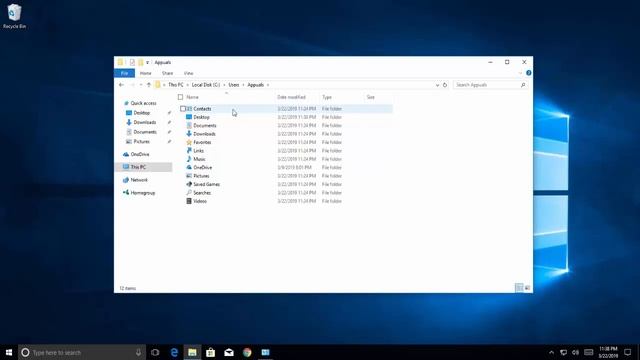Screen dimensions: 640x360
Task: Open the Start menu
Action: 9,352
